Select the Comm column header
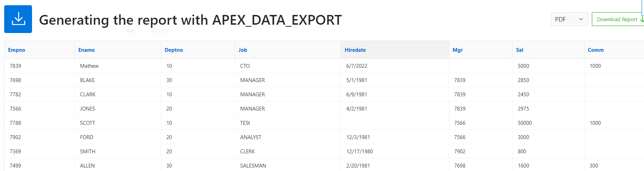The image size is (644, 171). (x=596, y=50)
